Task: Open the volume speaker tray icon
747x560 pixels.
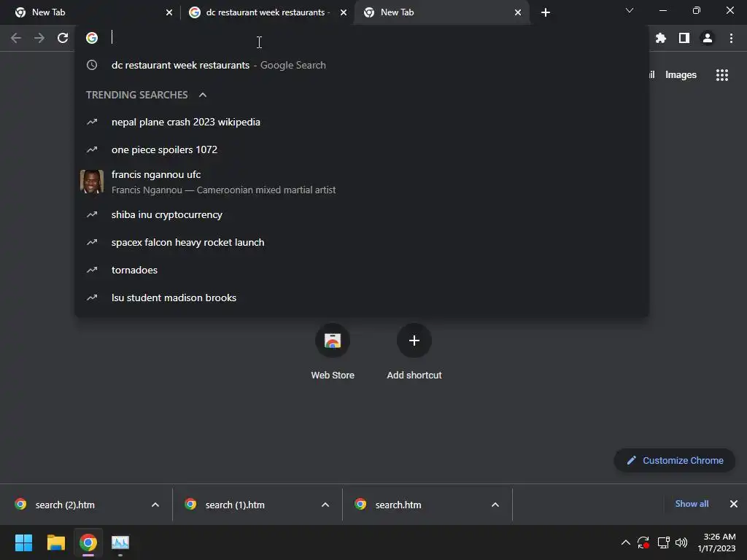Action: click(681, 542)
